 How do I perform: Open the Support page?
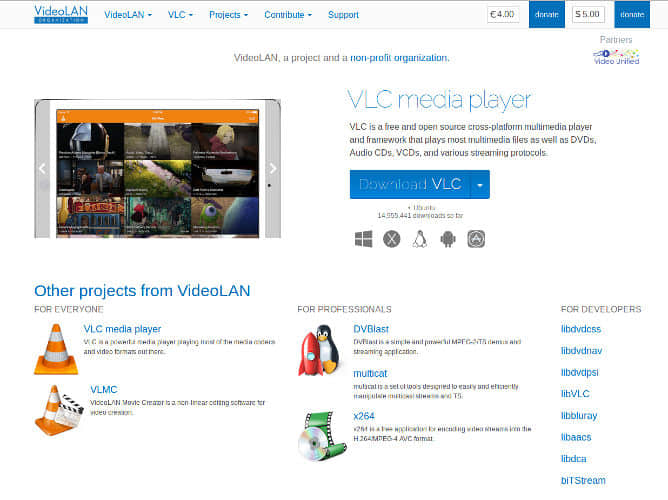tap(343, 15)
